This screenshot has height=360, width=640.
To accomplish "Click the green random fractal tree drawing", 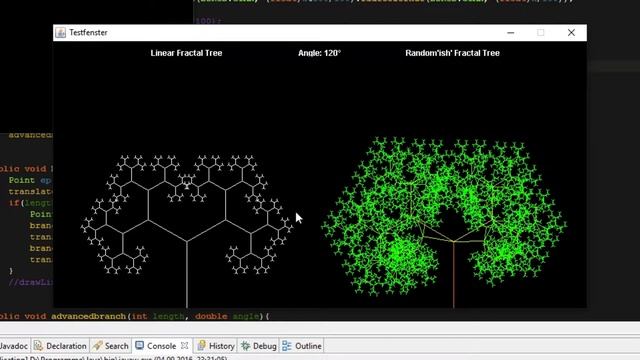I will (444, 222).
